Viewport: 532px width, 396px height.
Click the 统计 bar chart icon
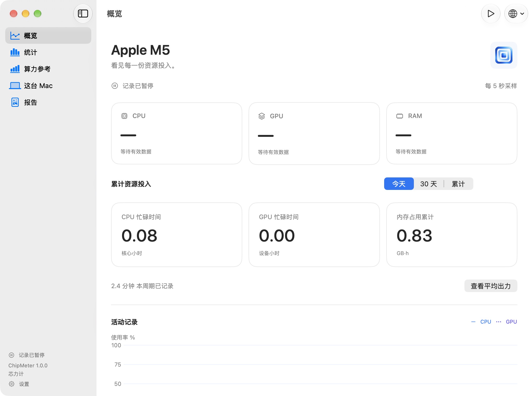[15, 52]
